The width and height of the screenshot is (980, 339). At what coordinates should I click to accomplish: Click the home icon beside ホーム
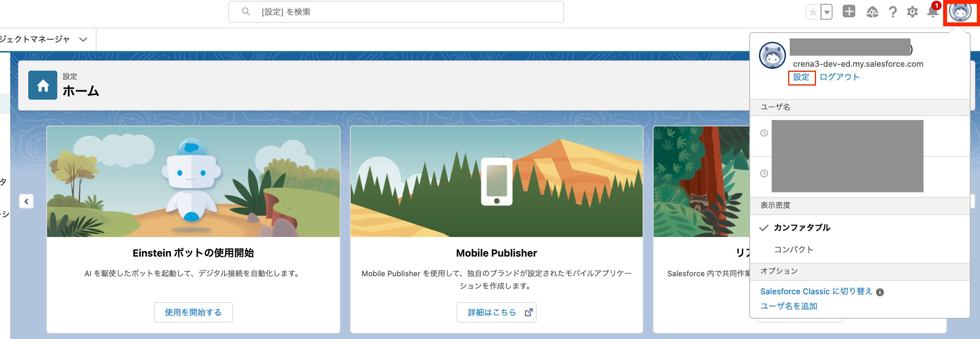tap(43, 85)
